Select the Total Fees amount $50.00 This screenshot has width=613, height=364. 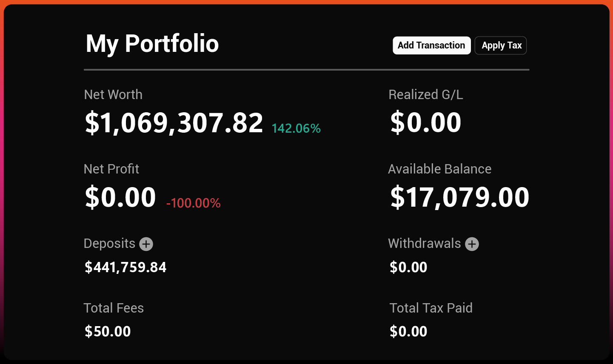(108, 331)
